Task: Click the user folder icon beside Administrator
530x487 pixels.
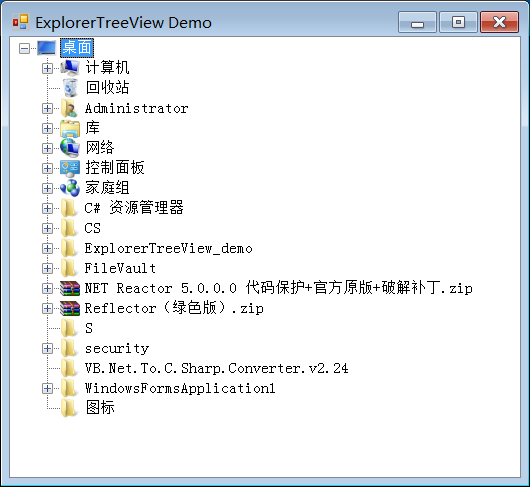Action: (70, 108)
